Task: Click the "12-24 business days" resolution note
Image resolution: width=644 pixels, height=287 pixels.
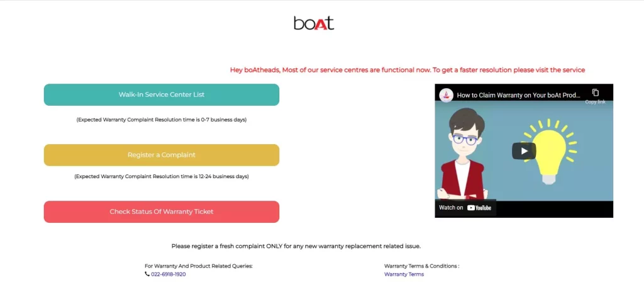Action: click(x=162, y=176)
